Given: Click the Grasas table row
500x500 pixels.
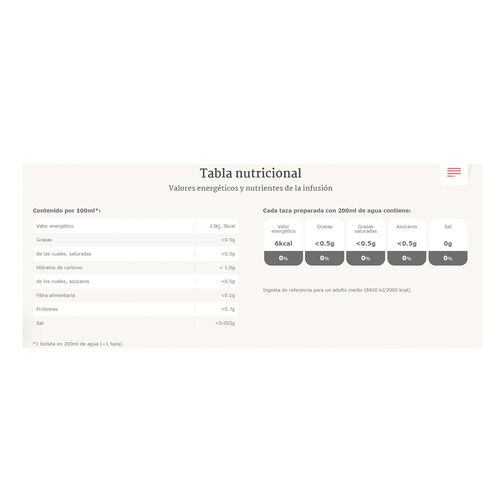Looking at the screenshot, I should pos(136,240).
